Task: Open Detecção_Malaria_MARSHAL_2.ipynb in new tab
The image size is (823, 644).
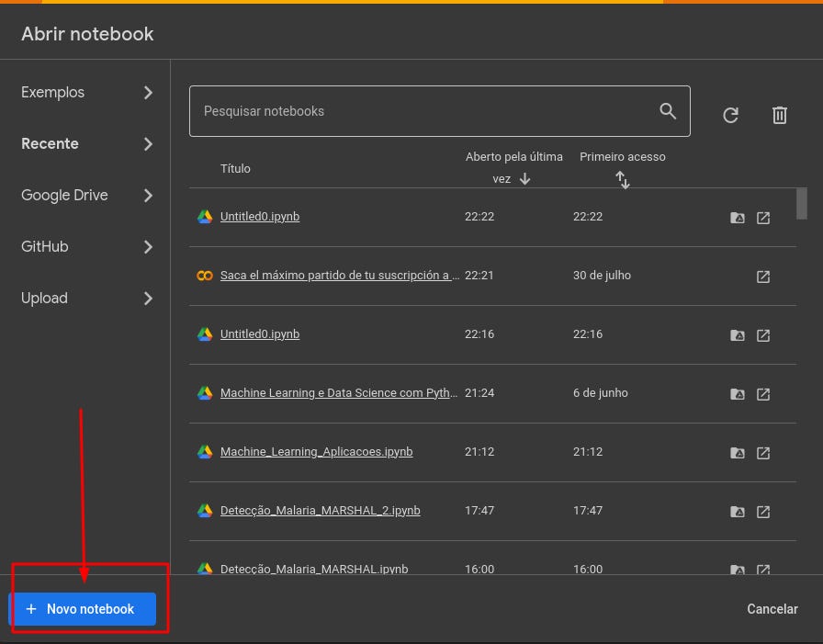Action: click(x=763, y=511)
